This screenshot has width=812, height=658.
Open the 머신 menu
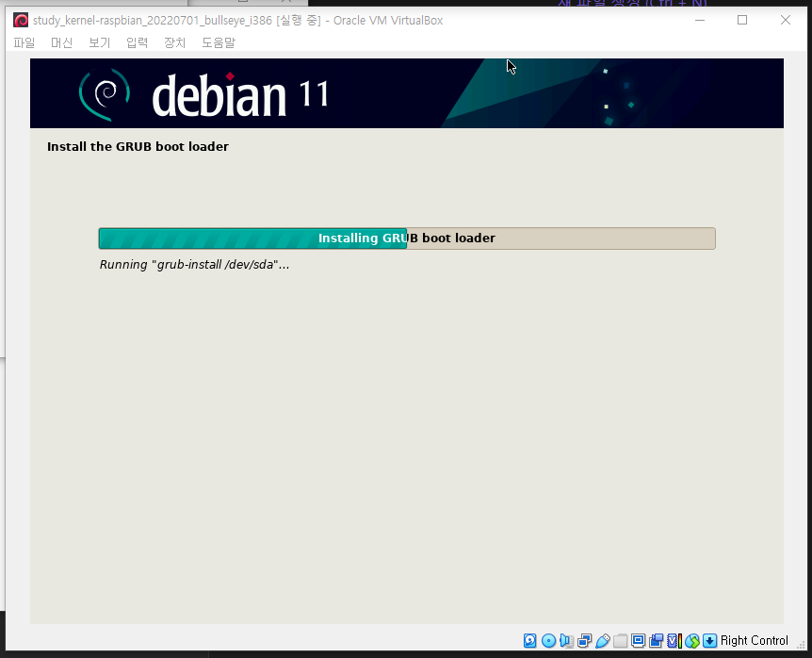tap(61, 42)
